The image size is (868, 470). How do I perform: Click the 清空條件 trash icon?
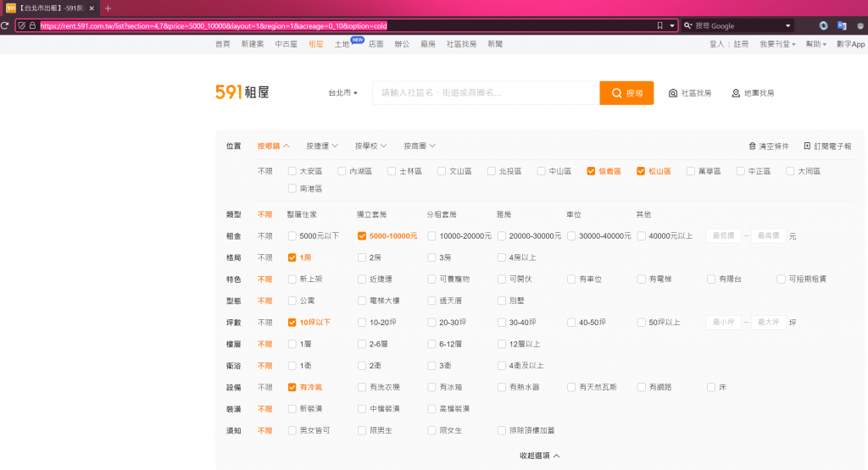(752, 146)
